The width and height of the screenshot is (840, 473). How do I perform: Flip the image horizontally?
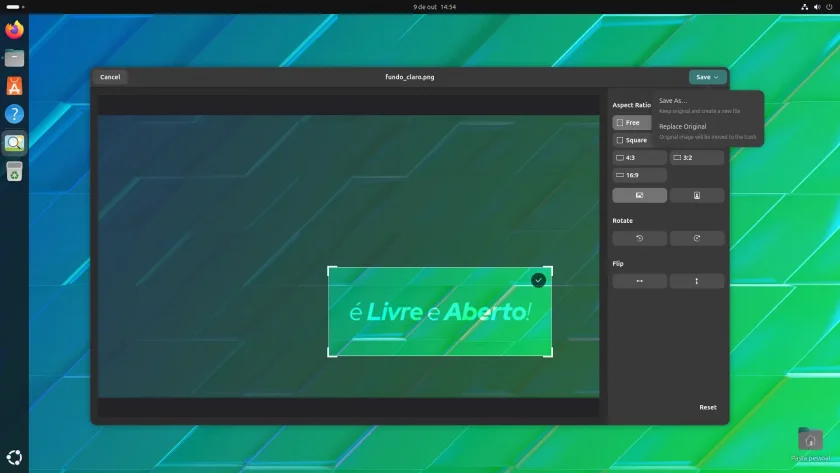[640, 281]
